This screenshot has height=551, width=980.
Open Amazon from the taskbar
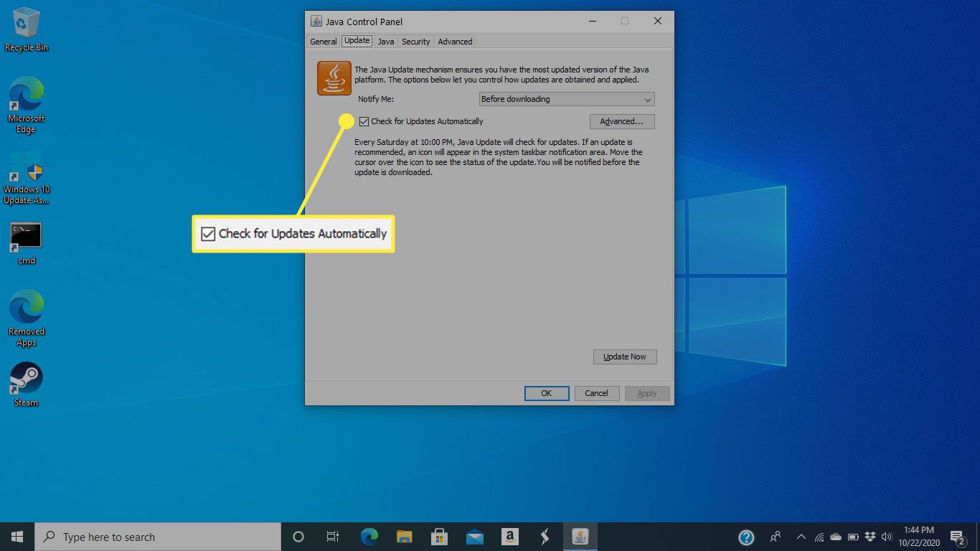click(x=509, y=537)
